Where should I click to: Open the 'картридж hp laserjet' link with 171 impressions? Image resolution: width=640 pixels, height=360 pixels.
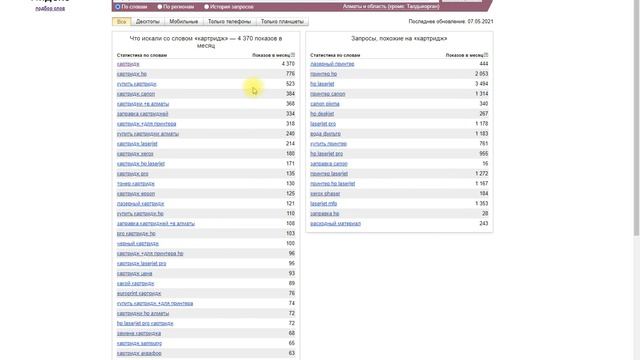click(141, 164)
